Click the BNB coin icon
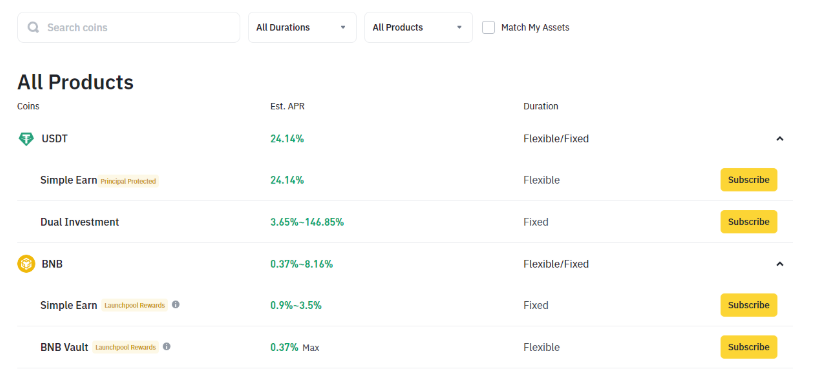Screen dimensions: 824x378 point(26,264)
